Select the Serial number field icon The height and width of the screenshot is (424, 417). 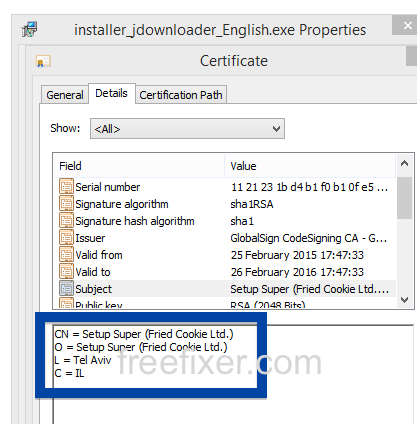66,186
